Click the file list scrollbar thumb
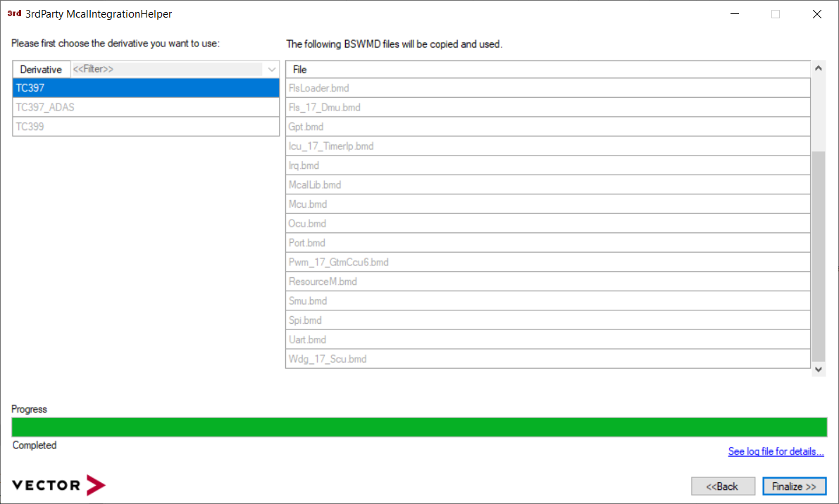This screenshot has height=504, width=839. click(818, 253)
